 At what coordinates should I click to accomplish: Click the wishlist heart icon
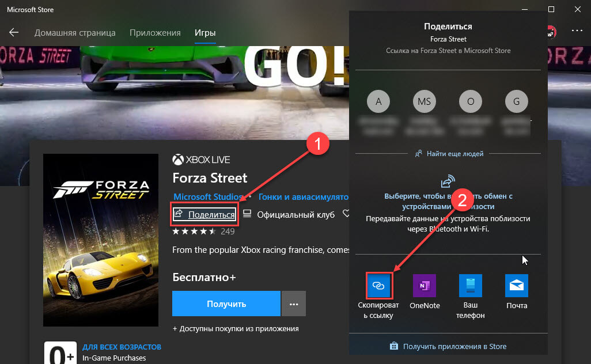point(346,214)
